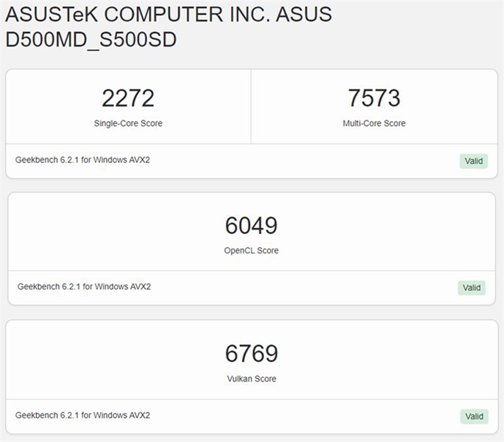
Task: Click the Valid badge on the CPU result
Action: (x=473, y=161)
